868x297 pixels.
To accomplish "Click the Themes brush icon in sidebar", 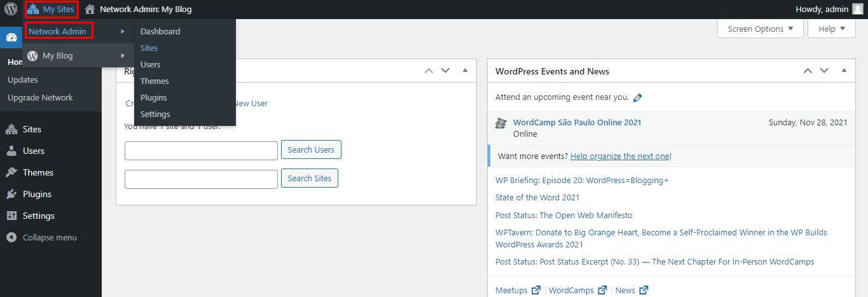I will click(11, 172).
